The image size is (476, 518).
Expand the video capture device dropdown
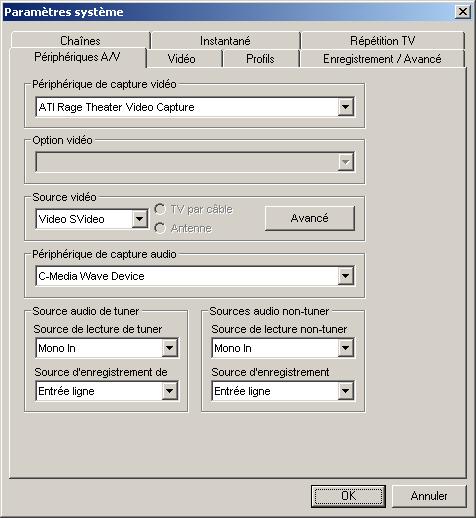(345, 107)
